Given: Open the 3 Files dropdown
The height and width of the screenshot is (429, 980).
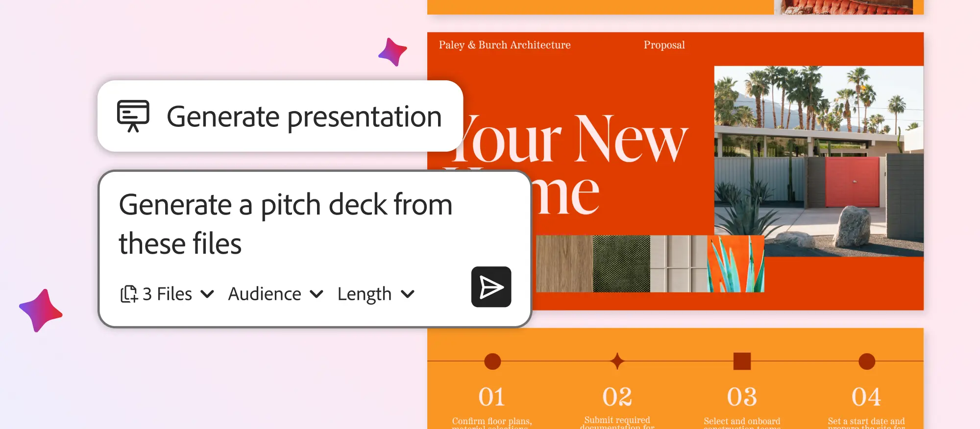Looking at the screenshot, I should (168, 294).
